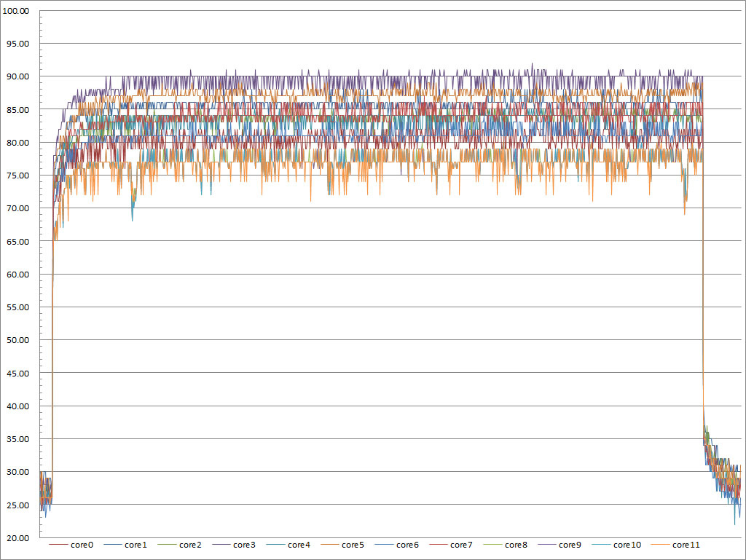Click the 90.00 y-axis label
This screenshot has height=560, width=746.
(17, 76)
